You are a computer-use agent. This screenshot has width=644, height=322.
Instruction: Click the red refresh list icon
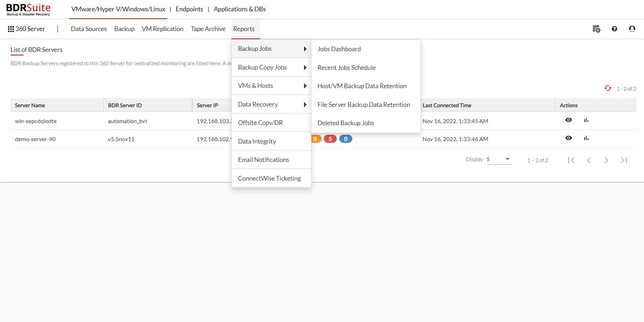point(608,88)
